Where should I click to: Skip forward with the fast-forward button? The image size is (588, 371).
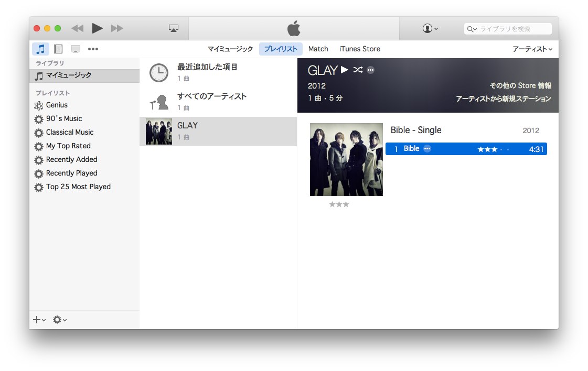coord(117,28)
